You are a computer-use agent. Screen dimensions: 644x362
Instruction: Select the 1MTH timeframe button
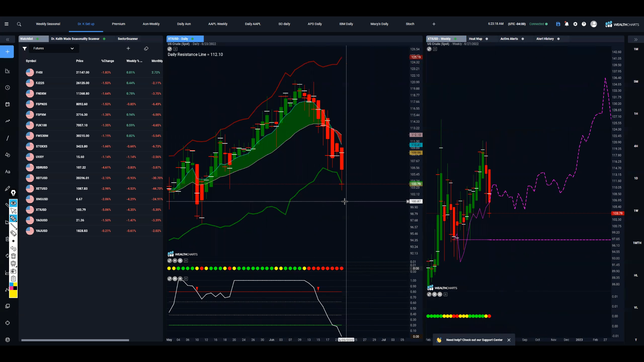(x=637, y=243)
